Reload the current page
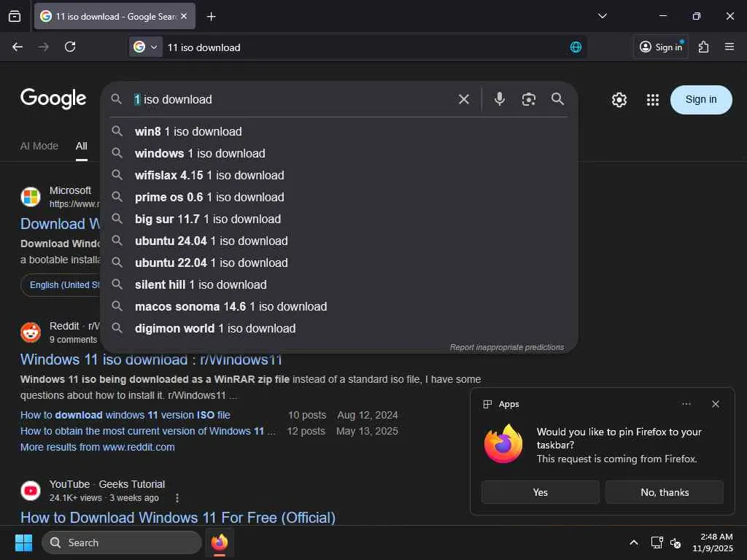This screenshot has width=747, height=560. [70, 47]
